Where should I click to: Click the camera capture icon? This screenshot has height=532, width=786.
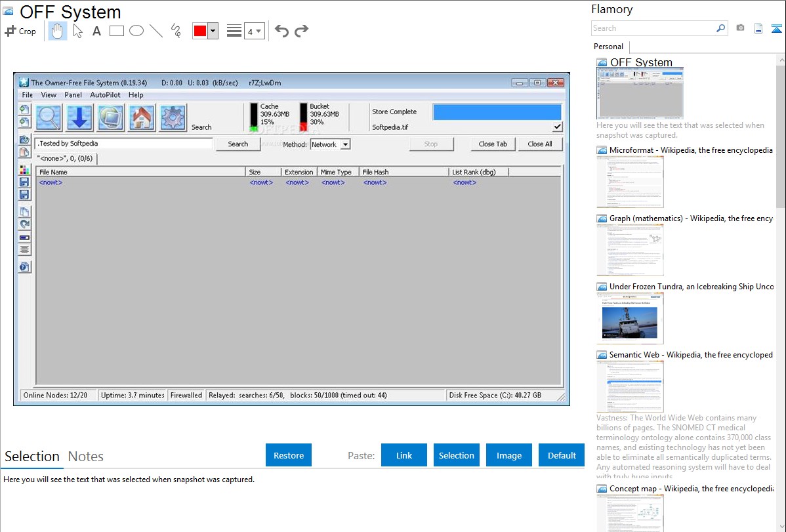(740, 28)
